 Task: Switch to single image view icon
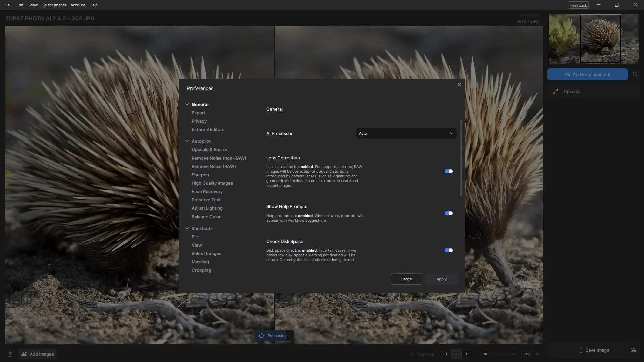click(444, 354)
